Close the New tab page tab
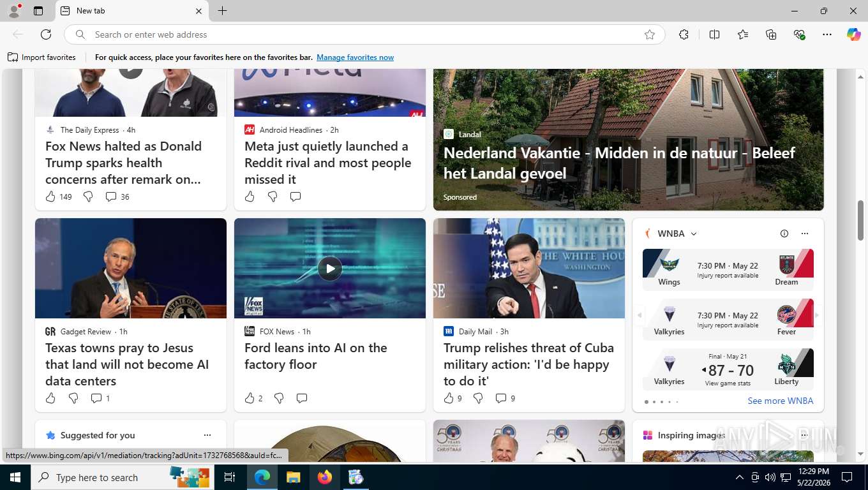868x490 pixels. point(198,11)
